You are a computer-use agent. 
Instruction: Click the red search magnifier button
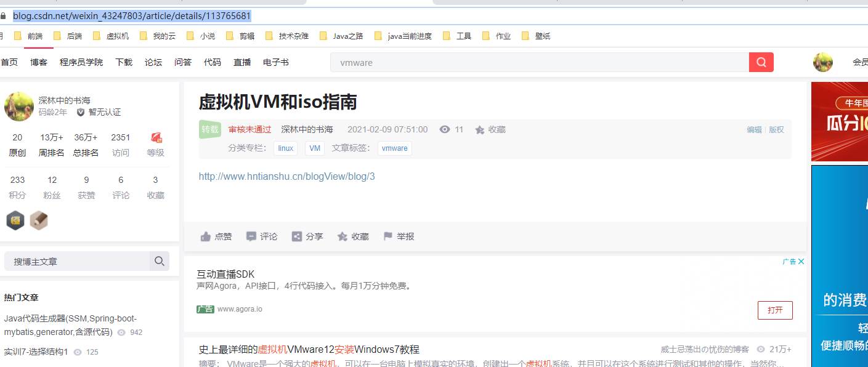pyautogui.click(x=761, y=62)
